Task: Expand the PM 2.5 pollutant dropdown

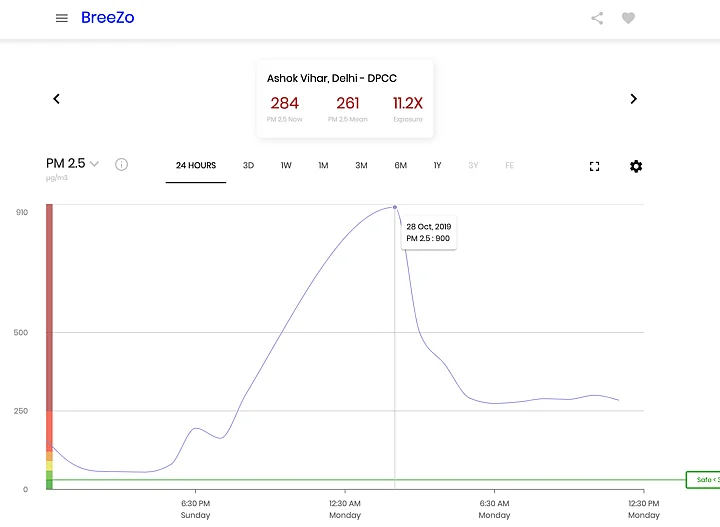Action: (x=94, y=164)
